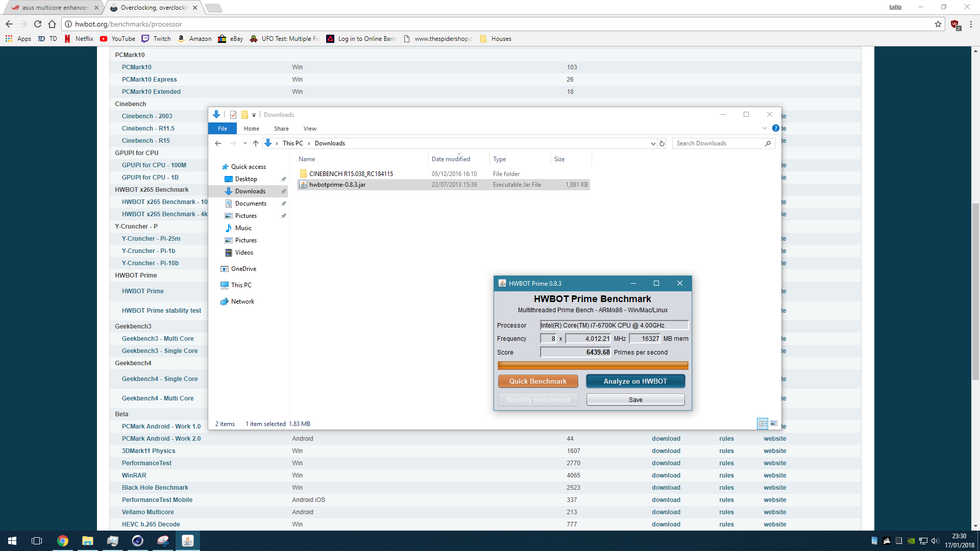Click the Properties icon in Explorer quick access toolbar
Viewport: 980px width, 551px height.
(x=233, y=115)
